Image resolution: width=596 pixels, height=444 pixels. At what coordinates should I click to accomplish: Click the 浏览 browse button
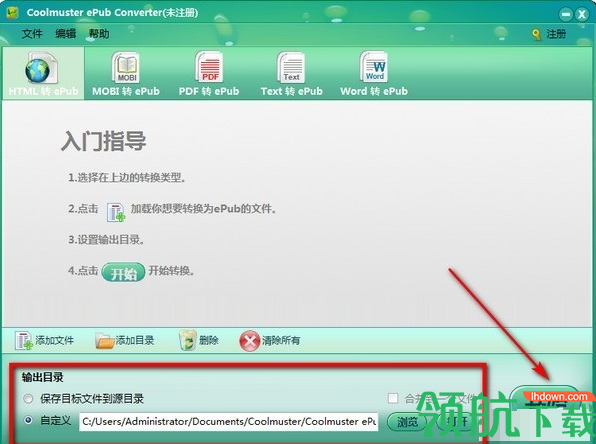coord(407,422)
